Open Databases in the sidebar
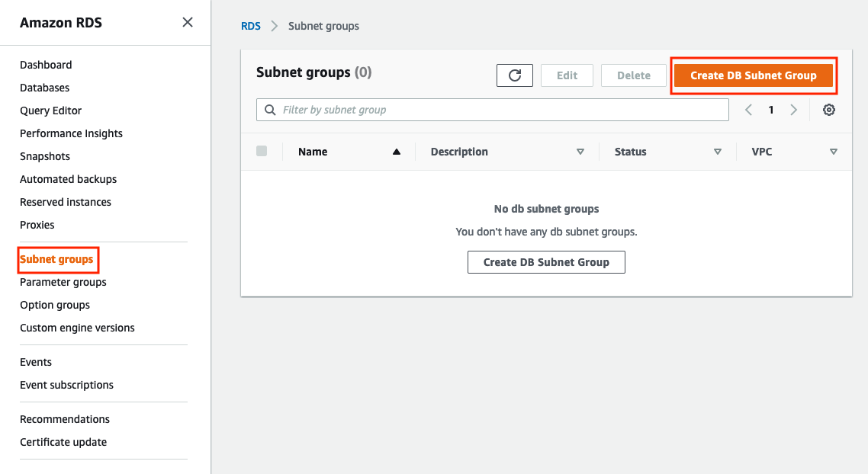The image size is (868, 474). (45, 88)
